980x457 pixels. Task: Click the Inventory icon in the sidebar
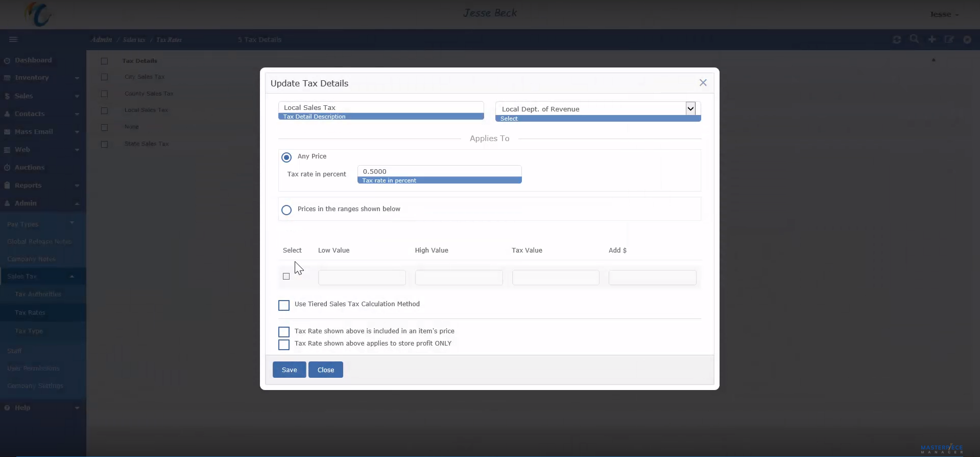(7, 78)
